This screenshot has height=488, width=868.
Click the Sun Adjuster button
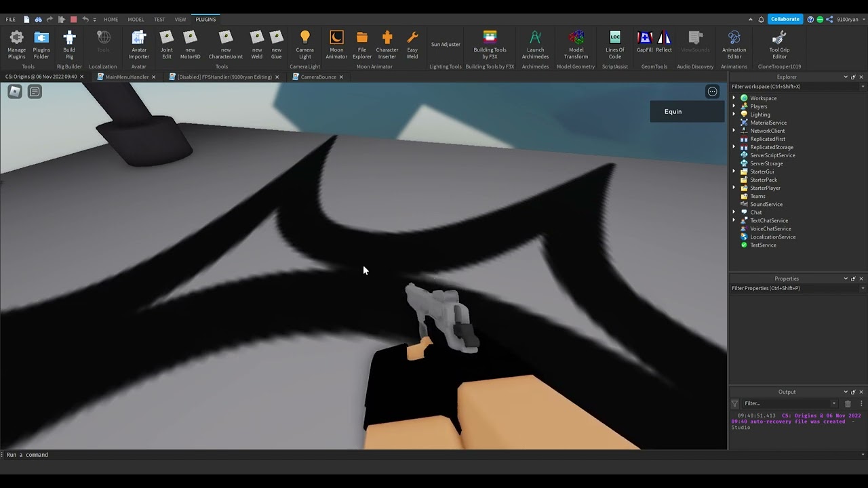[x=446, y=45]
